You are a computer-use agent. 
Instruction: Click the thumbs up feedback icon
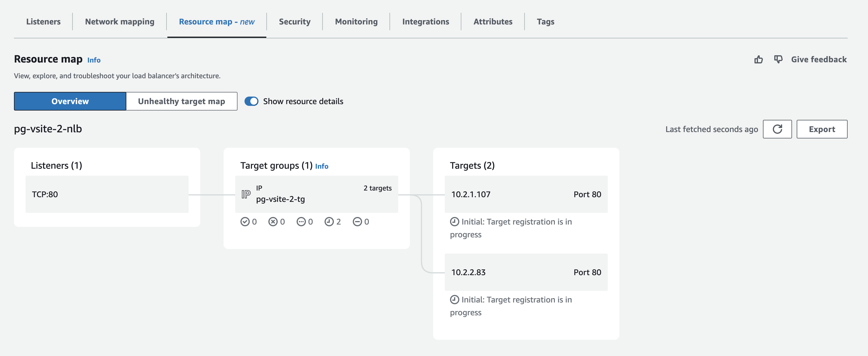click(x=759, y=59)
